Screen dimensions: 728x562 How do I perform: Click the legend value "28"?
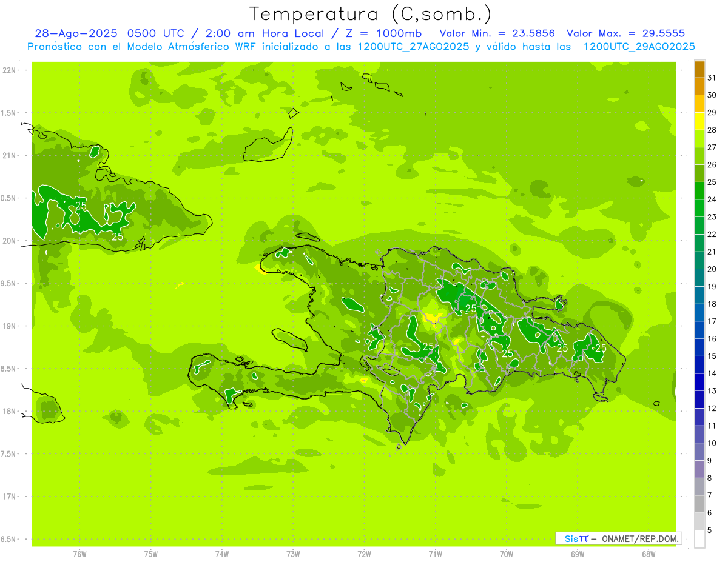point(712,130)
